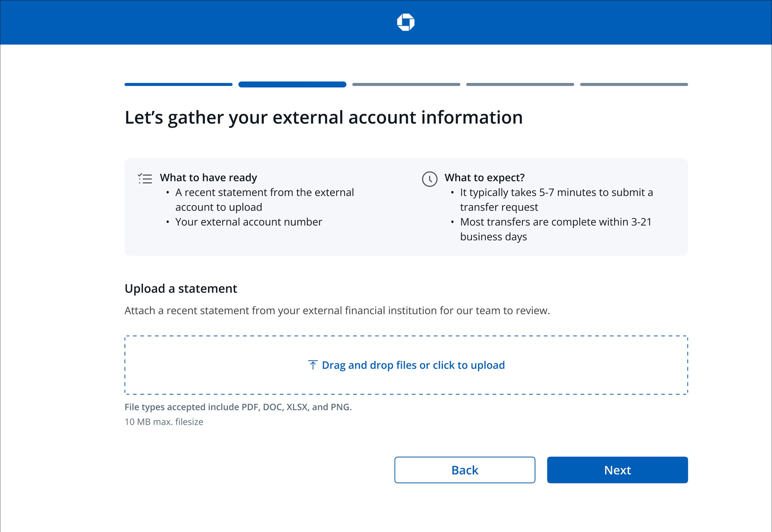Click bullet about 3-21 business days
This screenshot has height=532, width=772.
(x=556, y=229)
